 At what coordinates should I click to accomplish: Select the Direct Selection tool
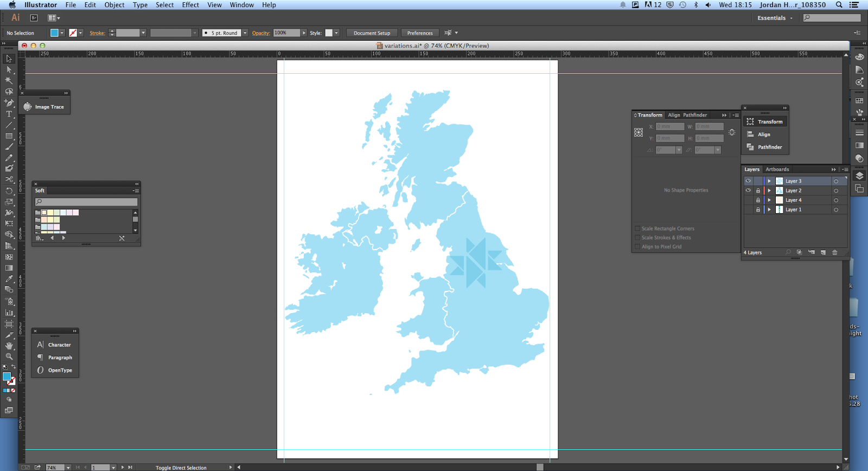[x=9, y=69]
